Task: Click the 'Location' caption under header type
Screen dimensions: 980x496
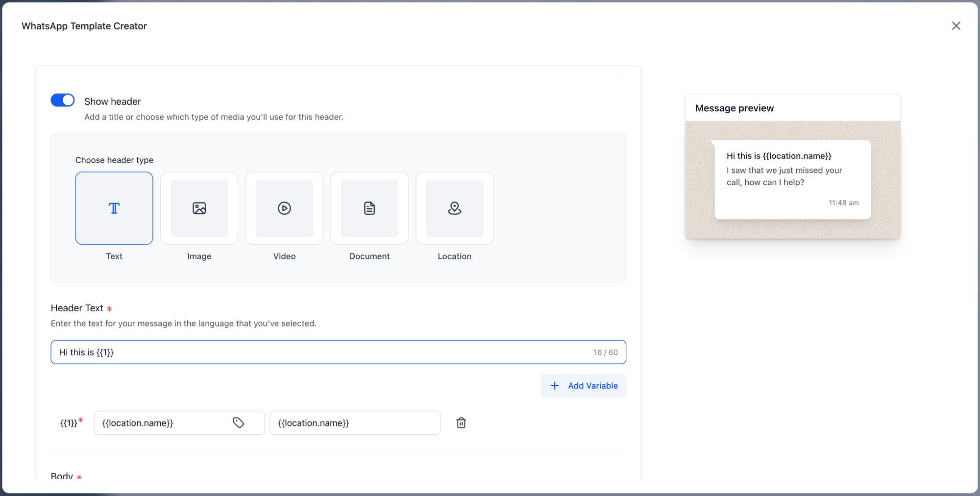Action: [455, 256]
